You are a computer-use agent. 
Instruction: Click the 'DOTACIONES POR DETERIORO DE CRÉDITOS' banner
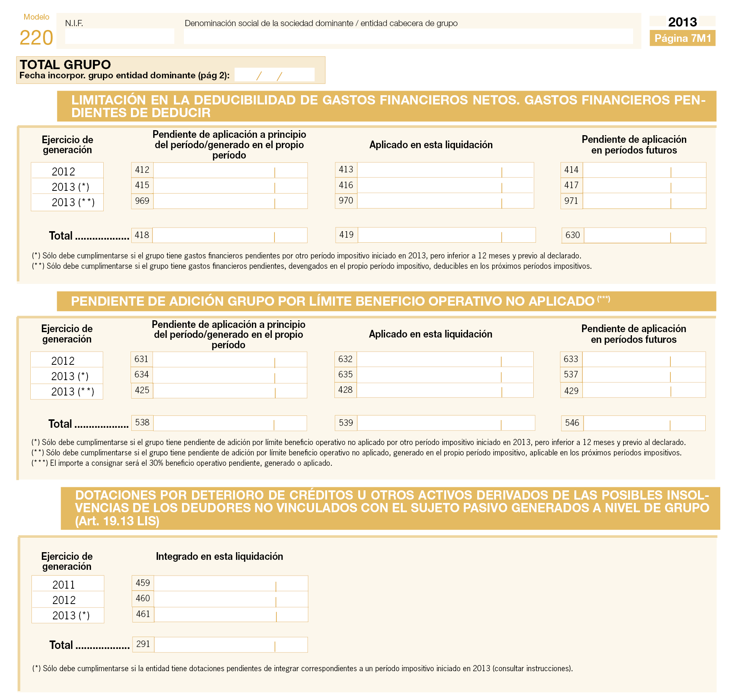point(390,508)
